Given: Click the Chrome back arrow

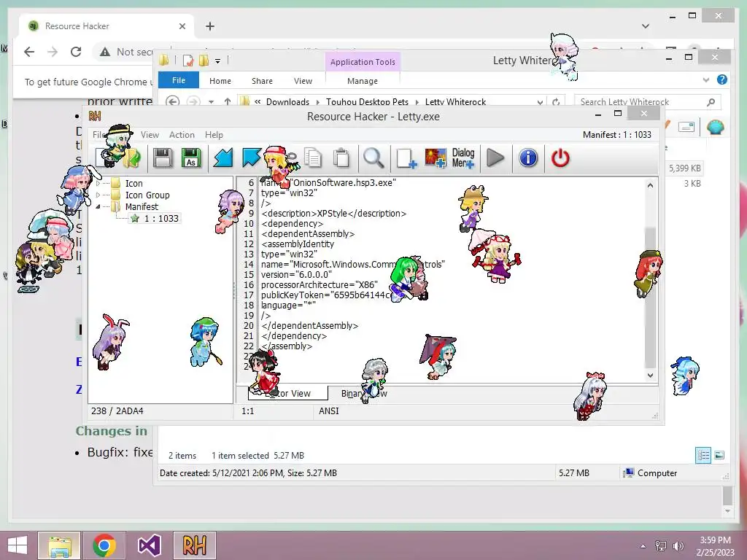Looking at the screenshot, I should click(29, 52).
